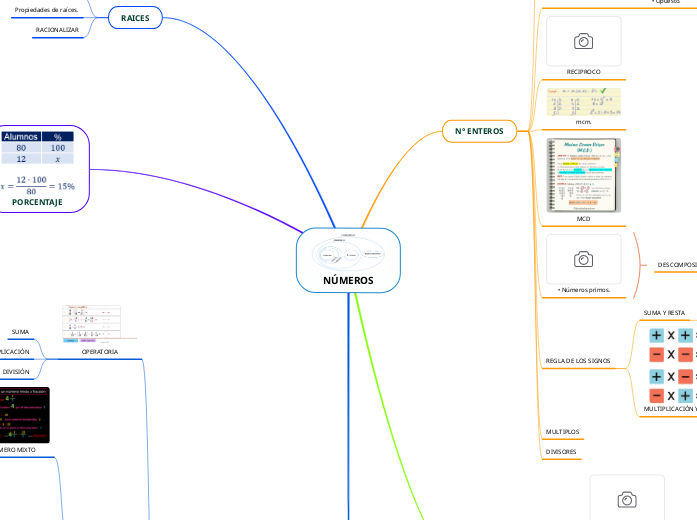697x520 pixels.
Task: Select the REGLA DE LOS SIGNOS node
Action: coord(578,360)
